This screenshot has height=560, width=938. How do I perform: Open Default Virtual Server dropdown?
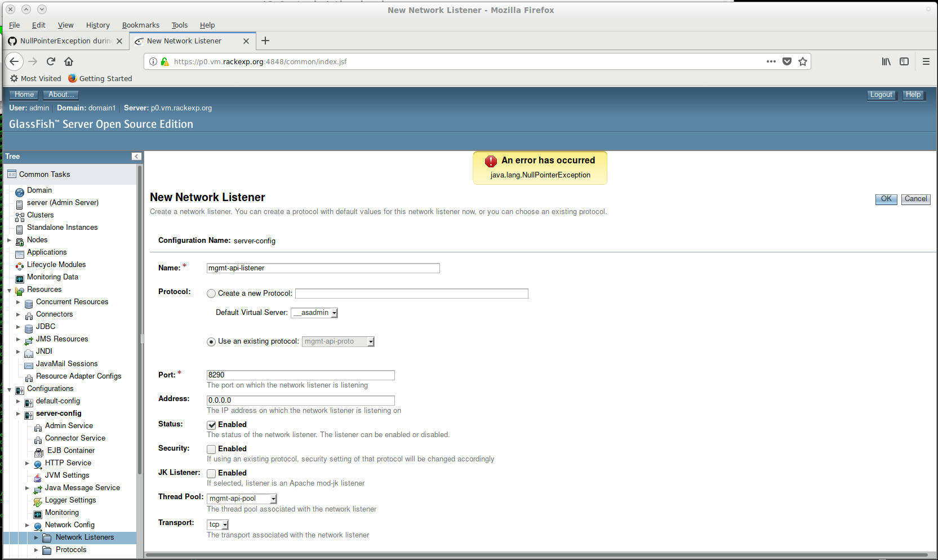(x=314, y=313)
